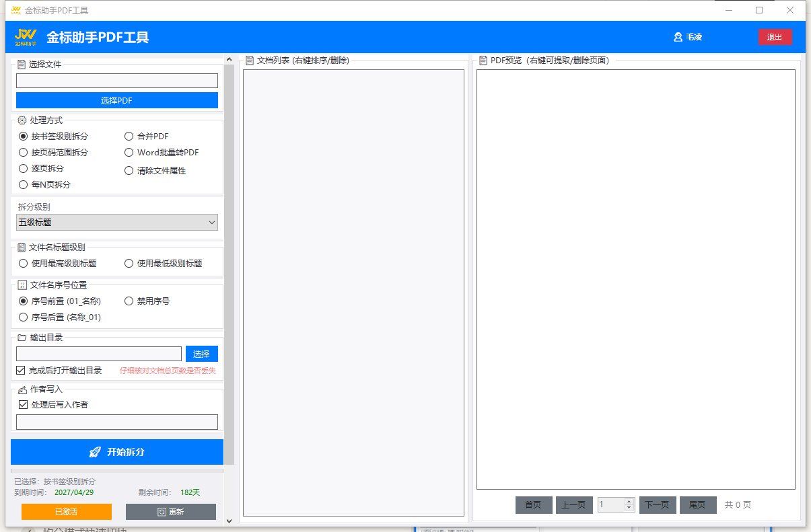
Task: Go to 下一页 in PDF preview
Action: 658,505
